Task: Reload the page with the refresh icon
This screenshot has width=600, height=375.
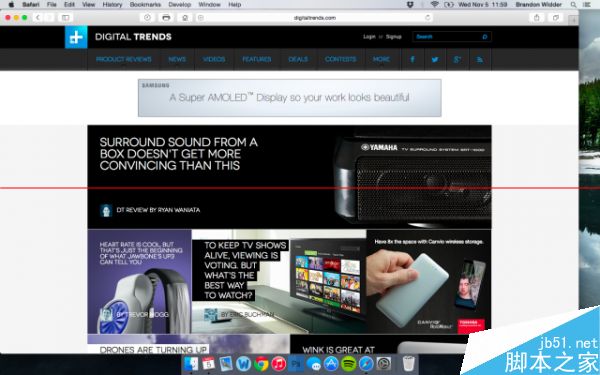Action: click(x=428, y=18)
